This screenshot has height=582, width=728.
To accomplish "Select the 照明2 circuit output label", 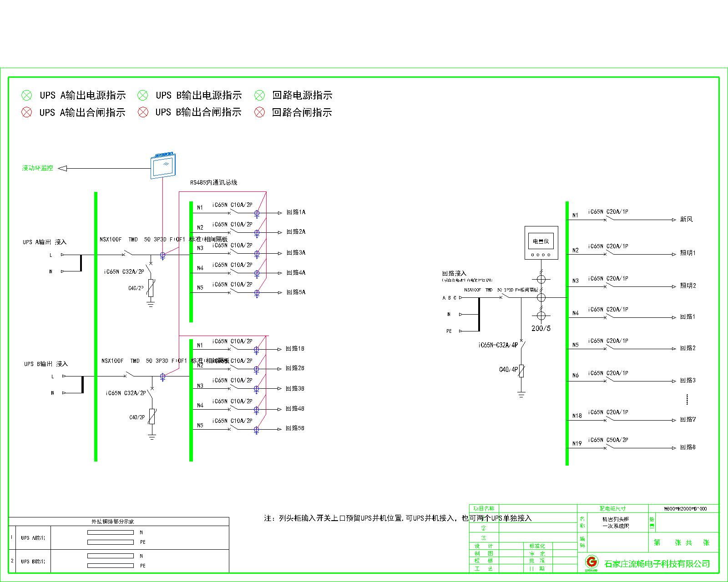I will [x=688, y=286].
